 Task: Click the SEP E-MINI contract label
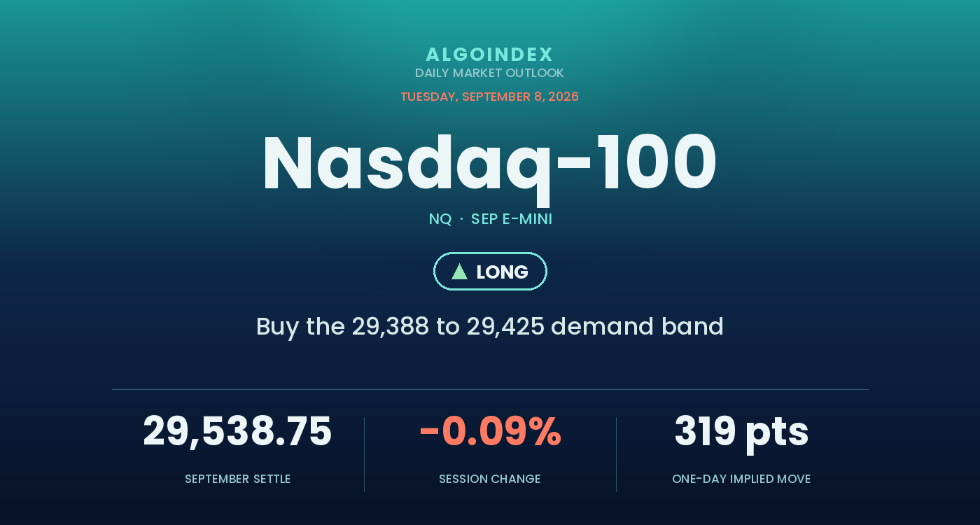click(x=512, y=219)
